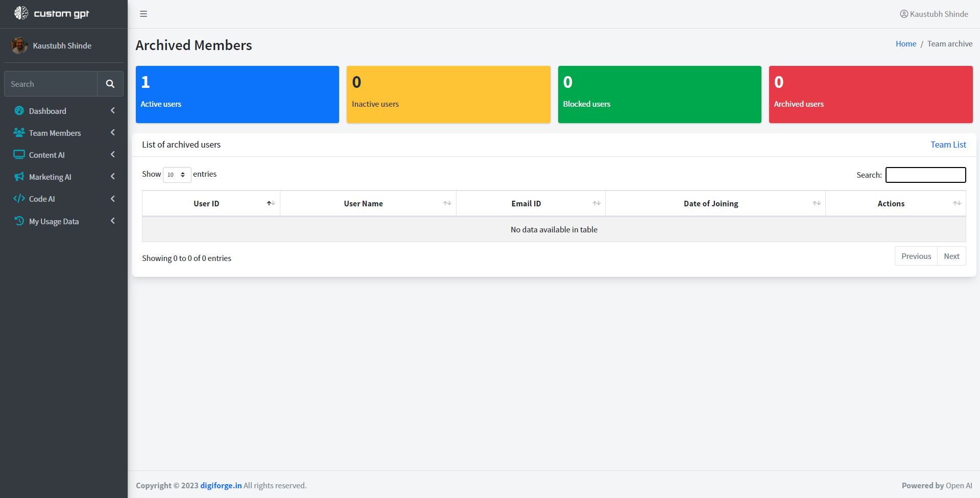Expand the Code AI submenu arrow

pyautogui.click(x=112, y=199)
